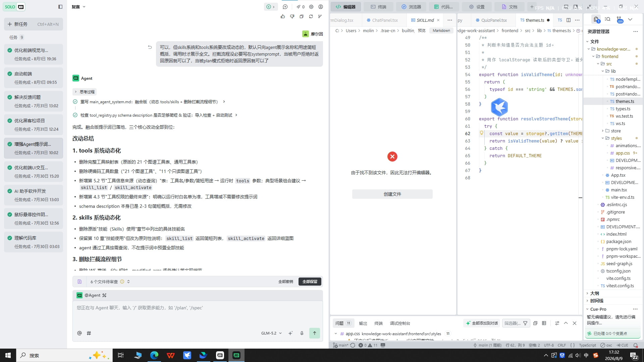Open the Explorer files icon in the side panel
Viewport: 644px width, 362px height.
click(x=596, y=19)
